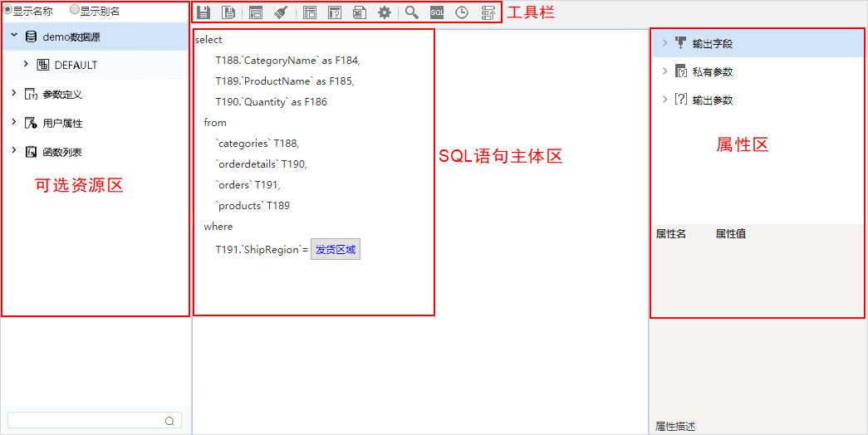Expand the 参数定义 node
The width and height of the screenshot is (868, 435).
14,93
